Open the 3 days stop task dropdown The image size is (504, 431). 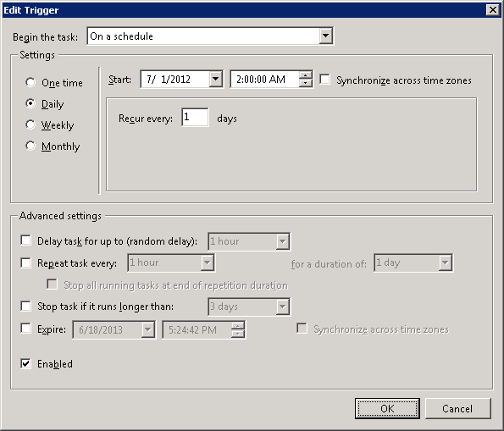(x=282, y=307)
